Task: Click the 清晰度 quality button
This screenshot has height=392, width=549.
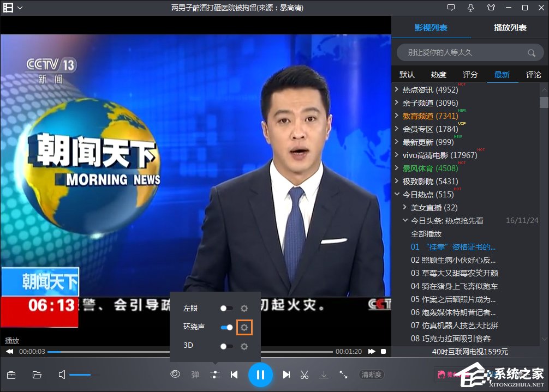Action: [x=372, y=375]
